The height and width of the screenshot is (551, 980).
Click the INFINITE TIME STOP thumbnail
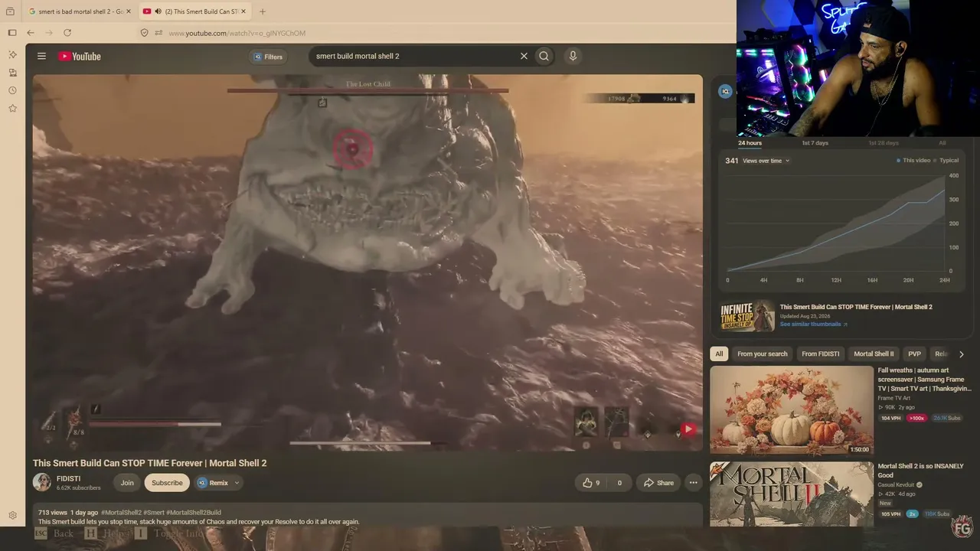748,315
